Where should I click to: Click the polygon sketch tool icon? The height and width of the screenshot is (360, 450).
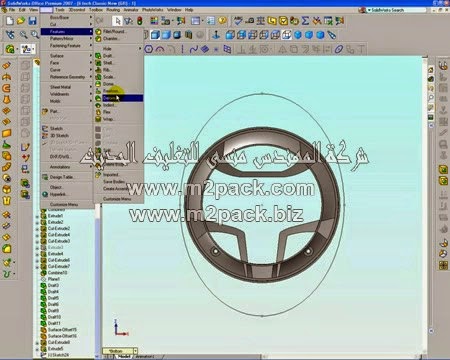pyautogui.click(x=149, y=50)
